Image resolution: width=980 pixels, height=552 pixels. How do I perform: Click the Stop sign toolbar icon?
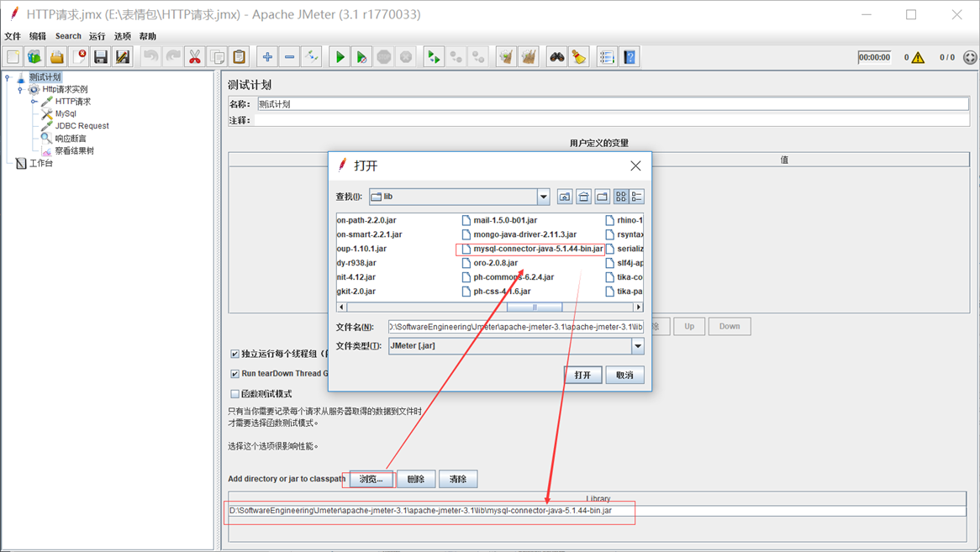(x=384, y=57)
